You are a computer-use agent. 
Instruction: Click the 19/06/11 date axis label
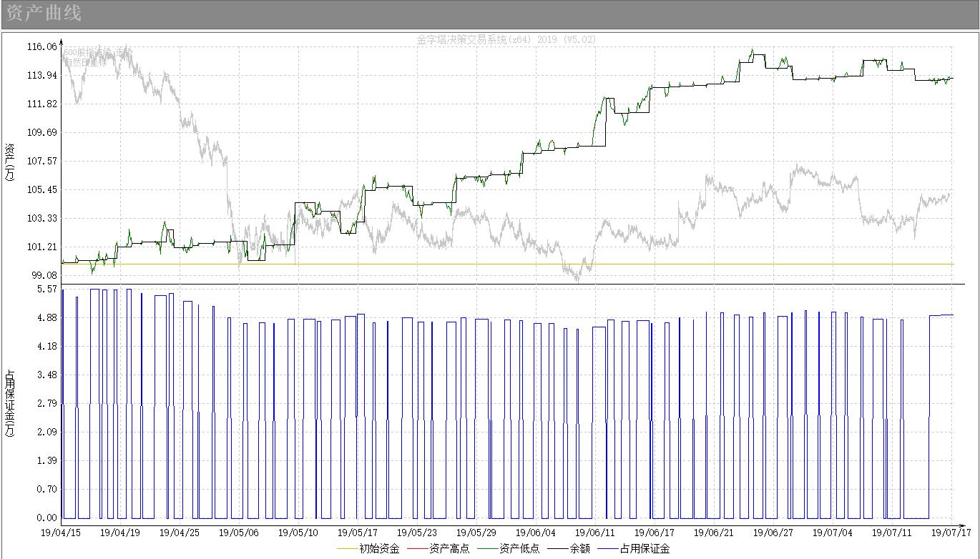click(594, 533)
